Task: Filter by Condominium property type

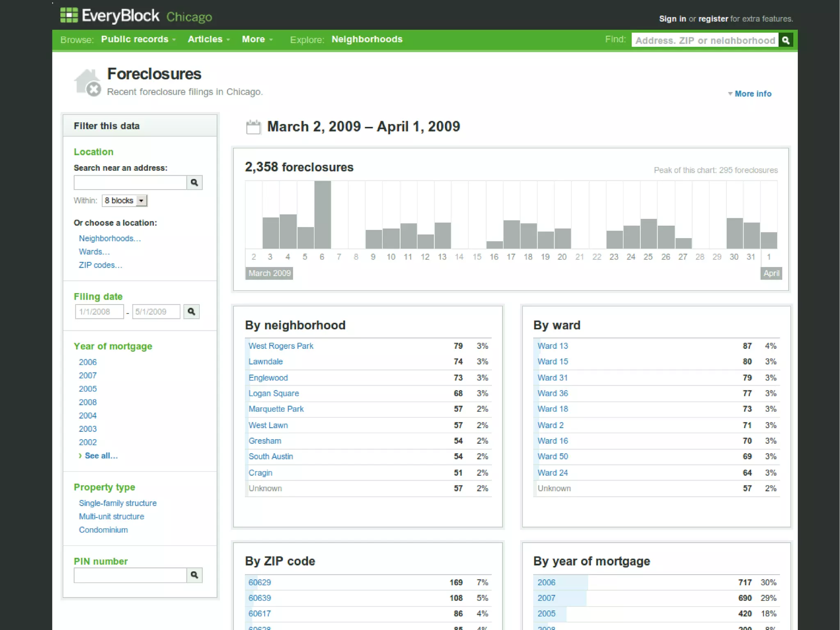Action: tap(103, 530)
